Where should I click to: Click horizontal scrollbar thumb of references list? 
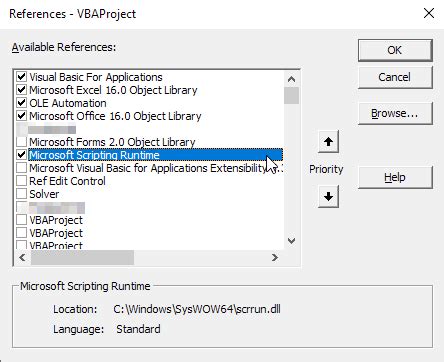pyautogui.click(x=82, y=258)
